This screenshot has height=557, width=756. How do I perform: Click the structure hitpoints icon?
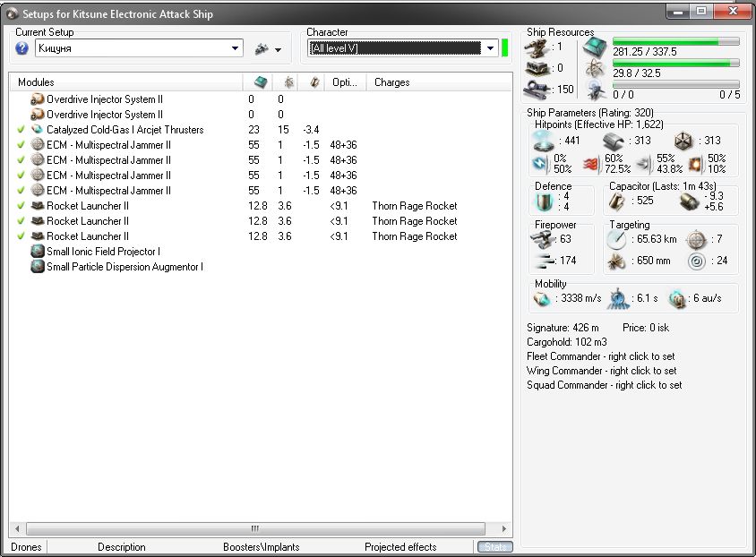point(683,141)
